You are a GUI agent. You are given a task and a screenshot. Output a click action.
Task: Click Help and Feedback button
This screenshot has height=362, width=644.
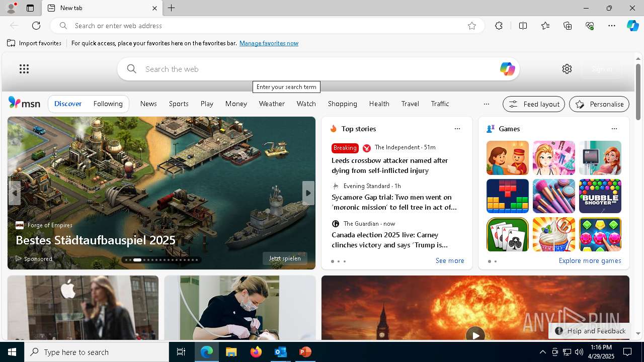(x=590, y=331)
